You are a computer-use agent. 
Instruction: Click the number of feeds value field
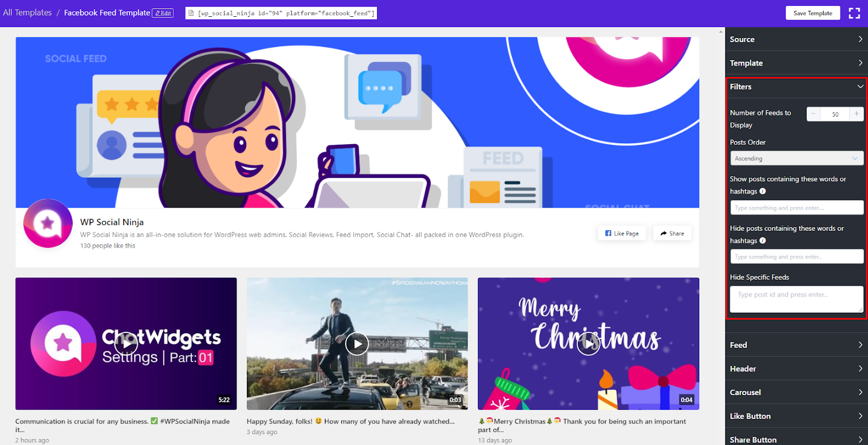(x=835, y=114)
